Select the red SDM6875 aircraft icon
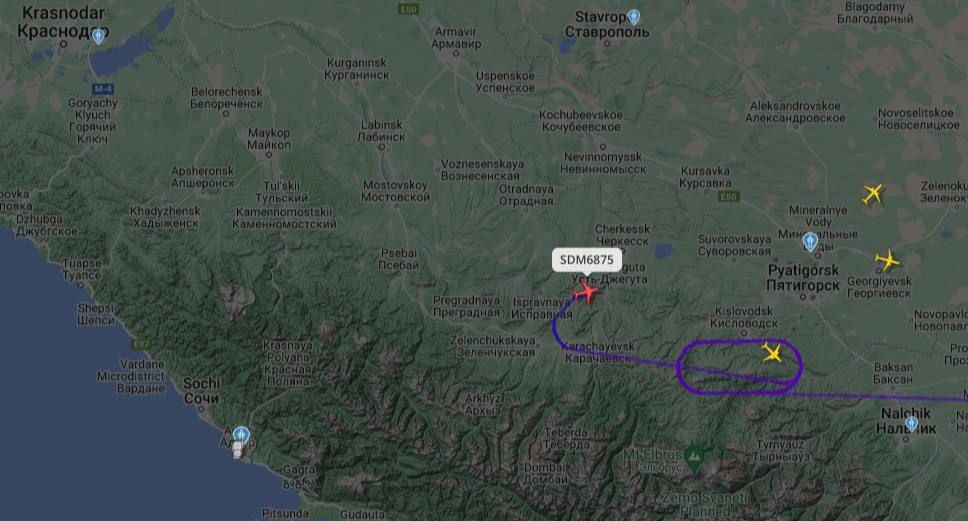Image resolution: width=968 pixels, height=521 pixels. 587,291
